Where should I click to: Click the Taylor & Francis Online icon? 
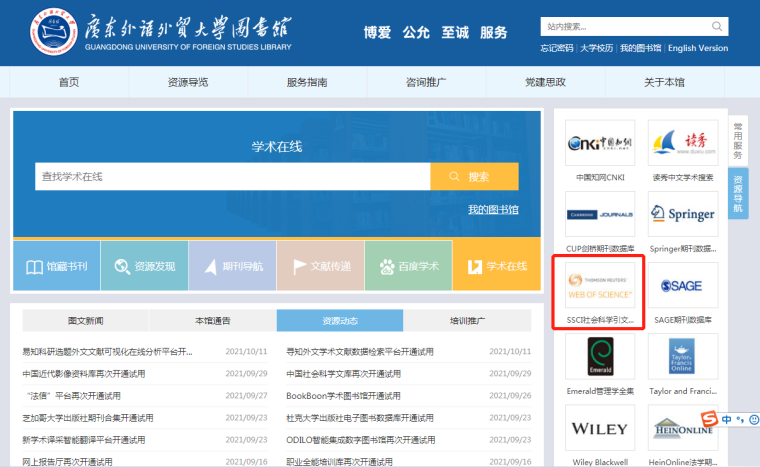pyautogui.click(x=683, y=355)
